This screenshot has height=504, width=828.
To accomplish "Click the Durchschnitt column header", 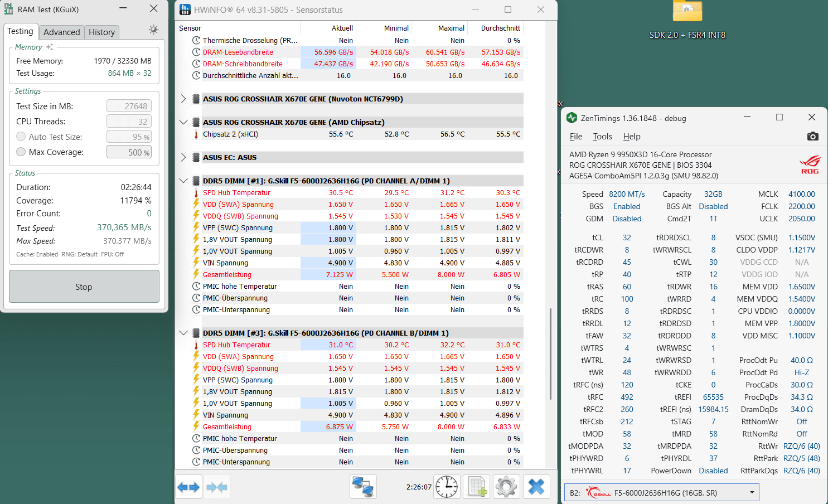I will (x=495, y=28).
